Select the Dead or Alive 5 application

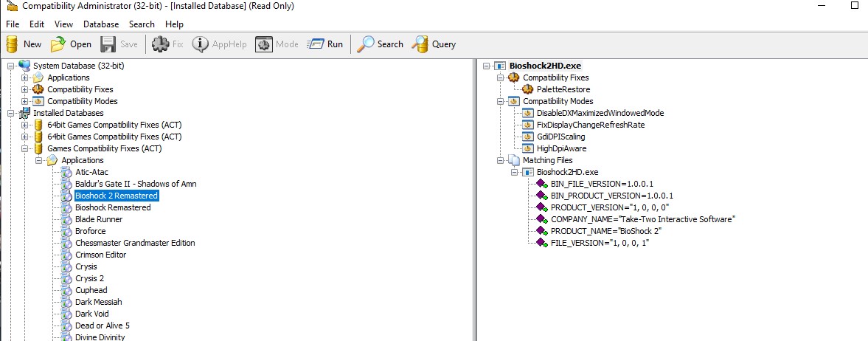pos(103,325)
